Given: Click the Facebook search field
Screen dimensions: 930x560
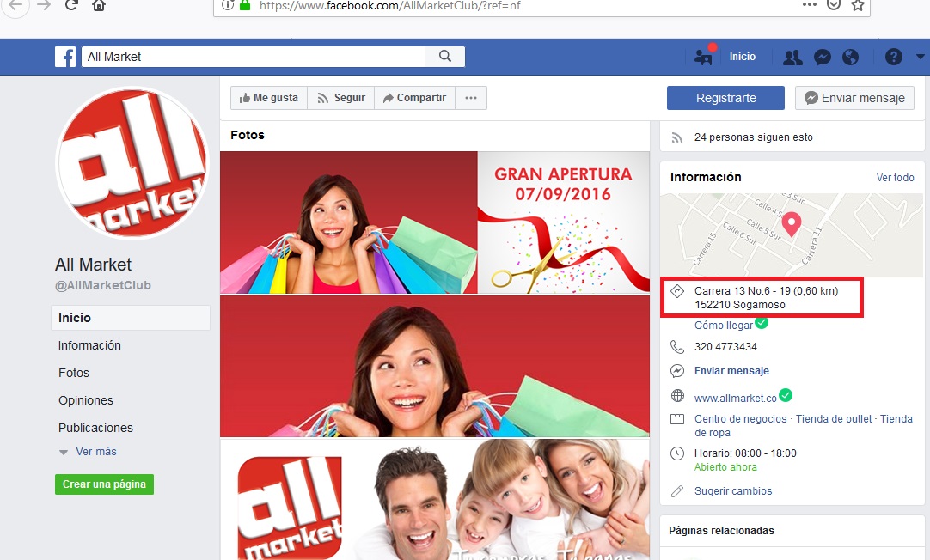Looking at the screenshot, I should (254, 57).
